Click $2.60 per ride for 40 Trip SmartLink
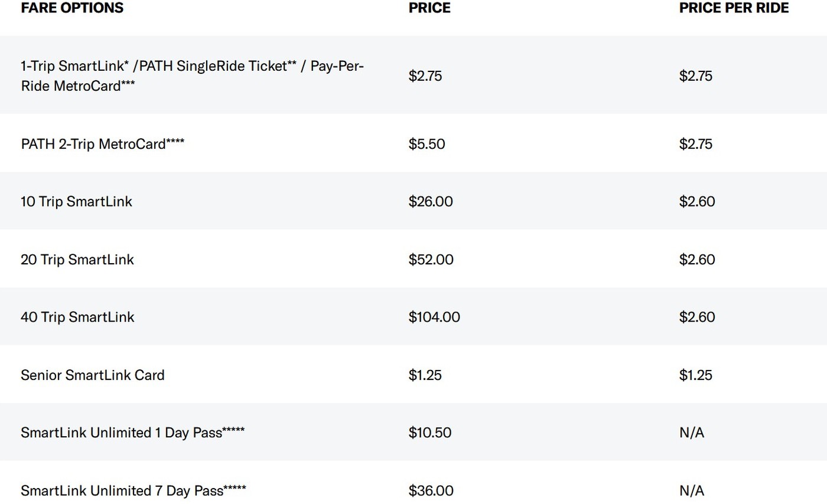Screen dimensions: 827x504 tap(697, 317)
